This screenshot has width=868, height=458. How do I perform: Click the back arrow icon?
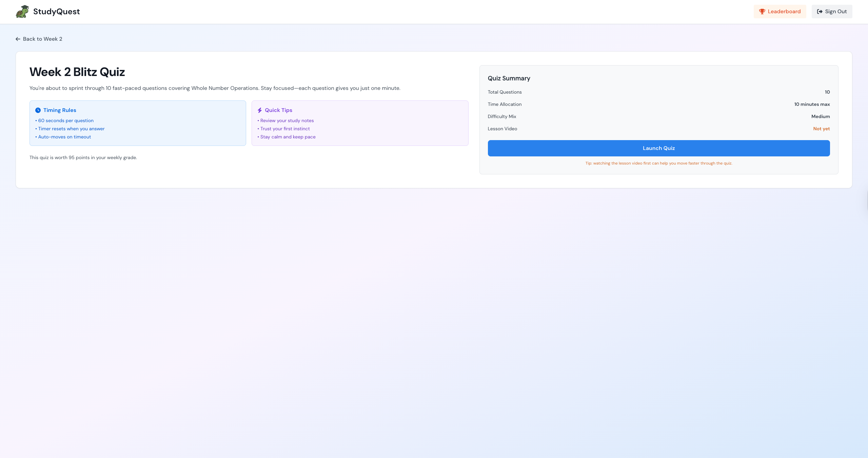18,39
